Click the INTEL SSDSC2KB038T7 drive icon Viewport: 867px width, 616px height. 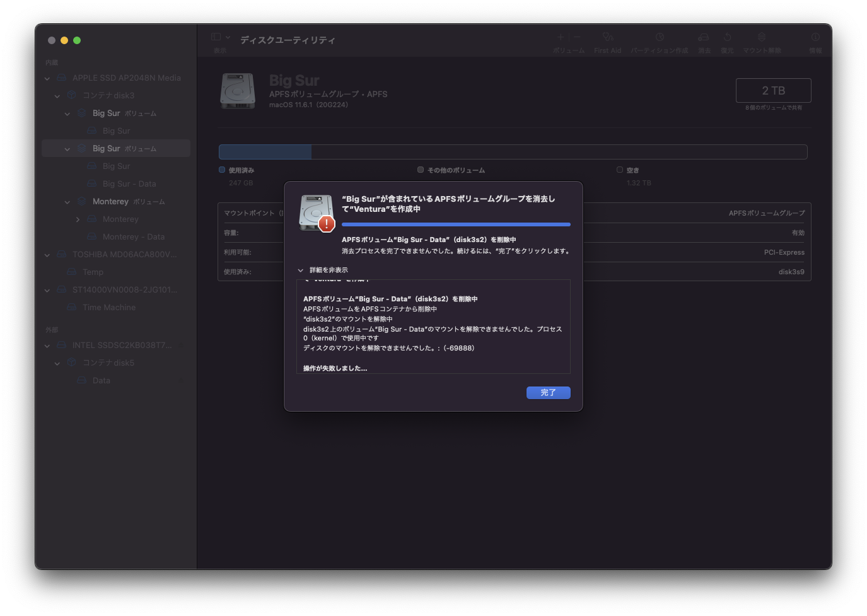[x=62, y=345]
